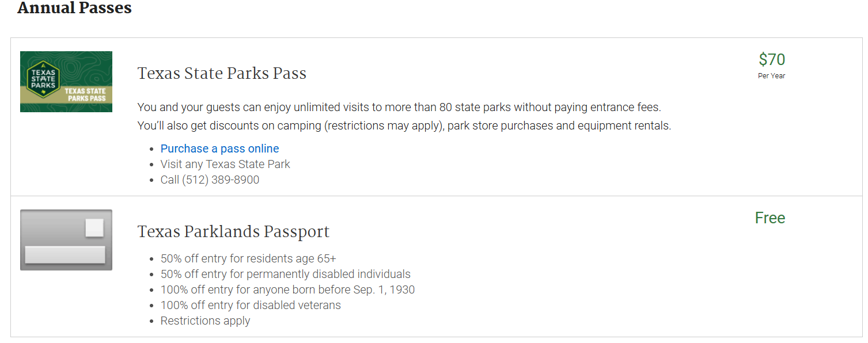
Task: Click the Texas State Parks Pass title
Action: tap(222, 74)
